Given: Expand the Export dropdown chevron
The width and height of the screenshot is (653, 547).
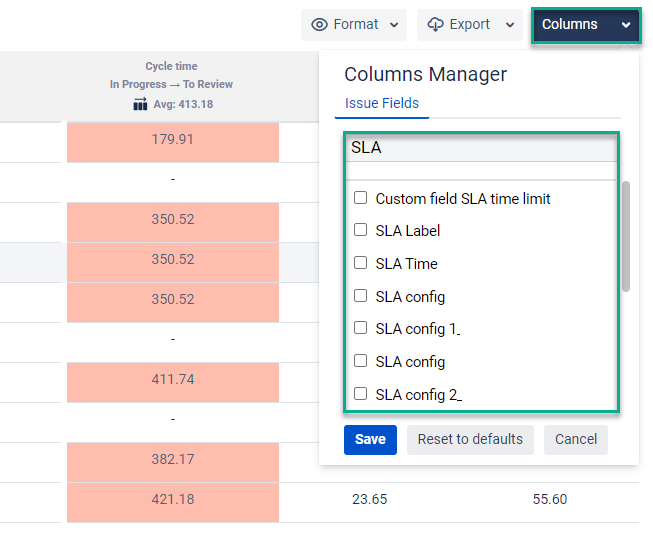Looking at the screenshot, I should pos(510,25).
